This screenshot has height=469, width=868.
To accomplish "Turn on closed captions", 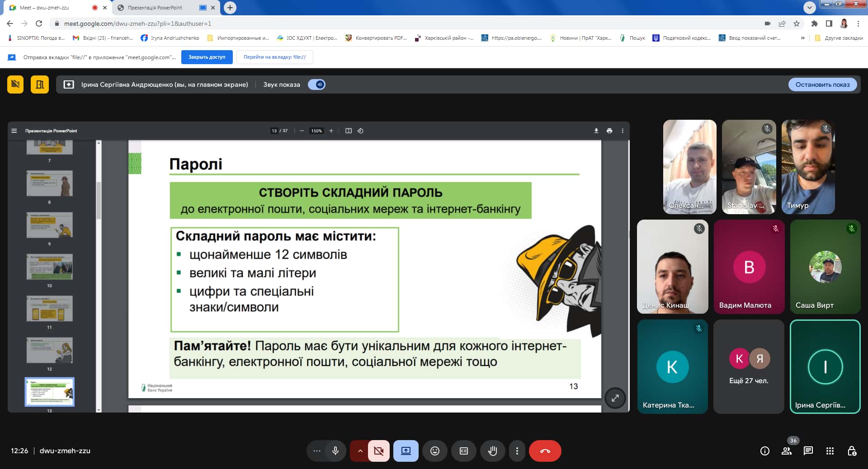I will (463, 451).
